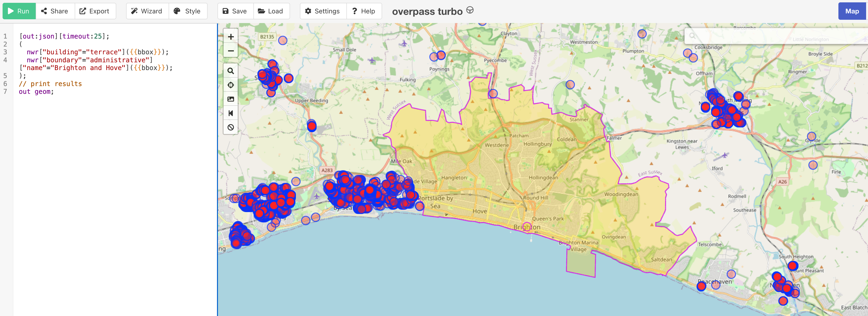
Task: Open the Settings dialog
Action: pyautogui.click(x=323, y=11)
